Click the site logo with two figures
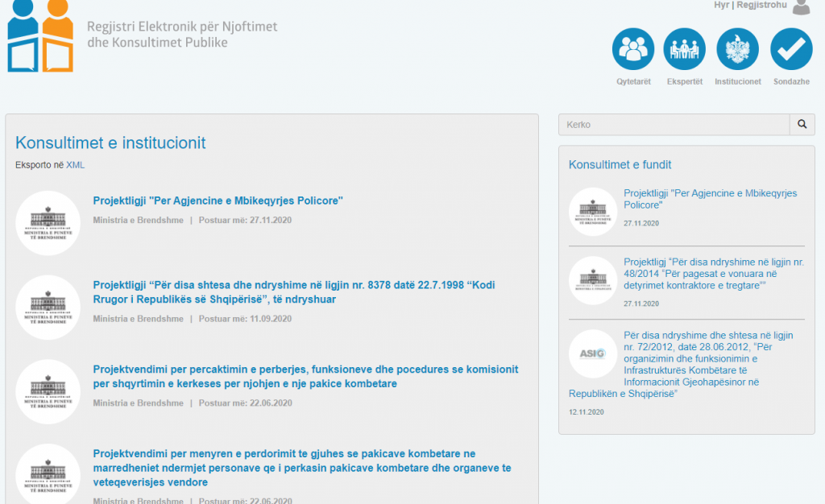Viewport: 825px width, 504px height. [x=40, y=36]
